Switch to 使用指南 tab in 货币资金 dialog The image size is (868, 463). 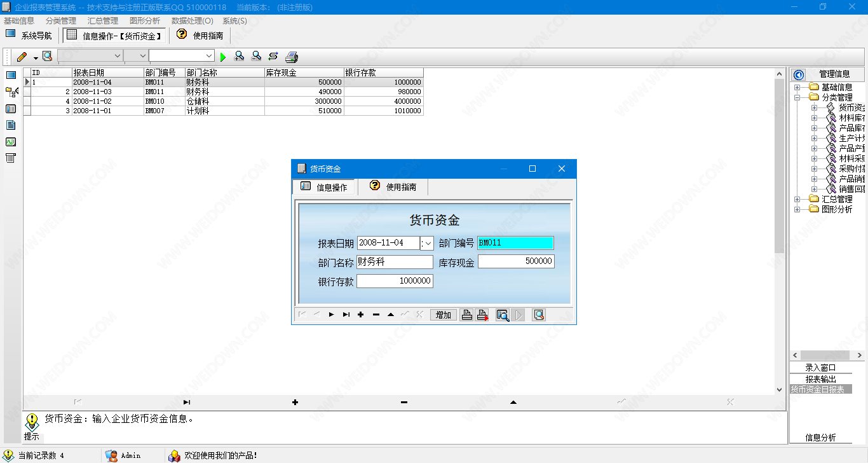[x=393, y=187]
